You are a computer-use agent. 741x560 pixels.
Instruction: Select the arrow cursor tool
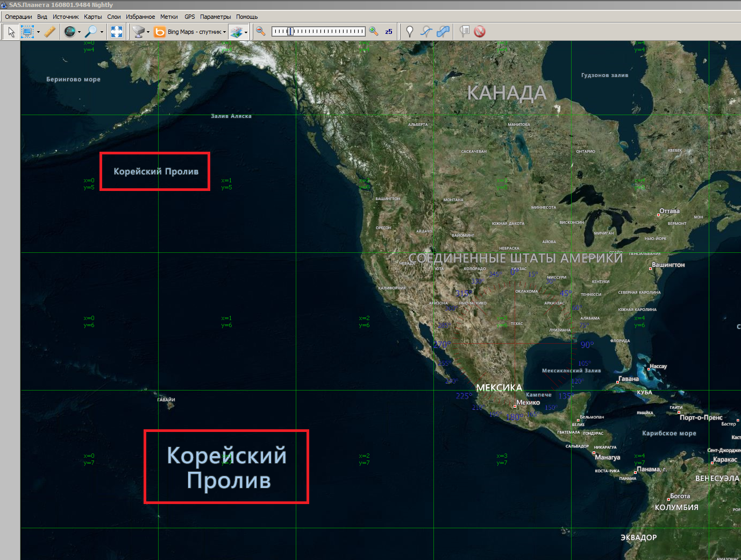coord(11,32)
